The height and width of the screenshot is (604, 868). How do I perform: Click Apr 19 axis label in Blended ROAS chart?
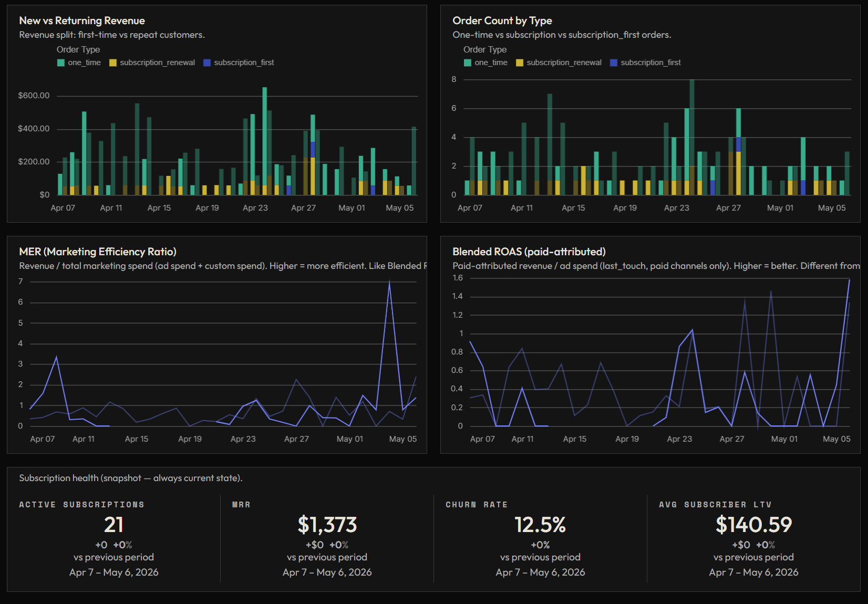pyautogui.click(x=627, y=439)
